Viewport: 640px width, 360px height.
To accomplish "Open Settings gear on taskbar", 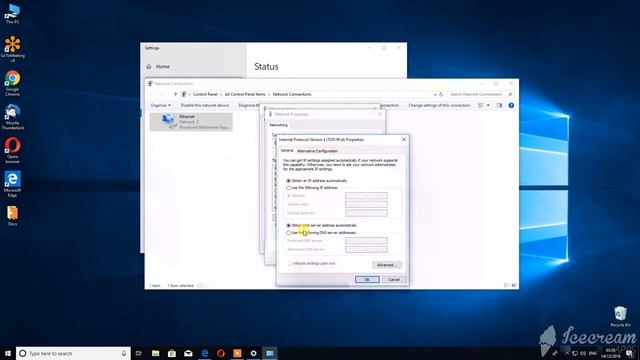I will click(x=253, y=353).
